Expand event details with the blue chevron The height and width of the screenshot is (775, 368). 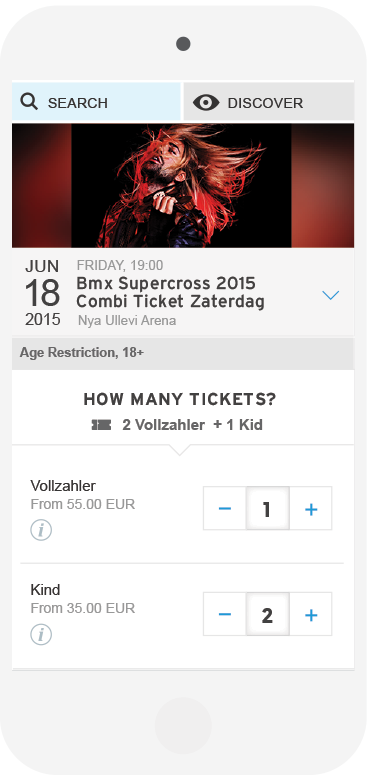[330, 295]
